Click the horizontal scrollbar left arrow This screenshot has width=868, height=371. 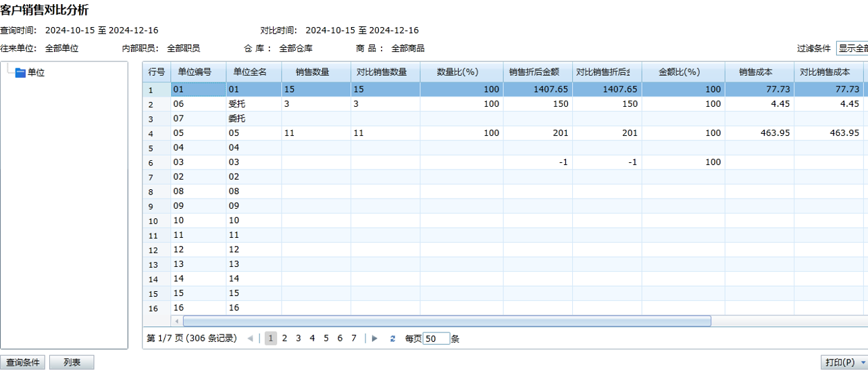pyautogui.click(x=178, y=322)
